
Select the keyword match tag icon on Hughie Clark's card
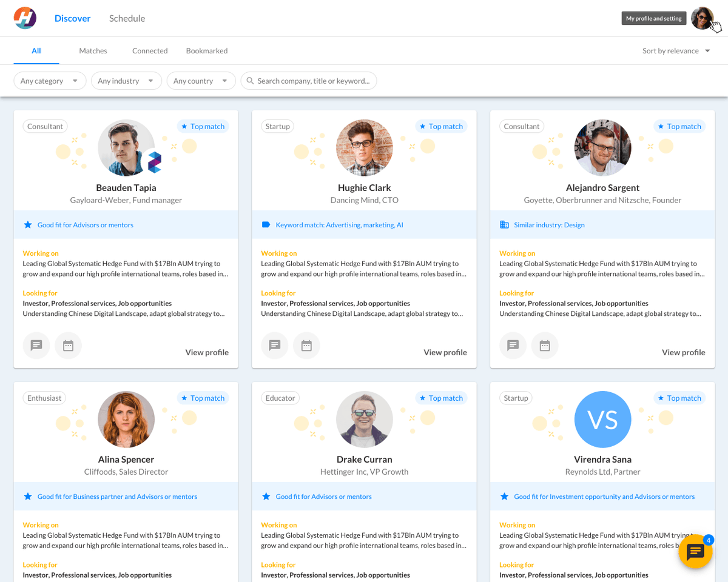265,224
